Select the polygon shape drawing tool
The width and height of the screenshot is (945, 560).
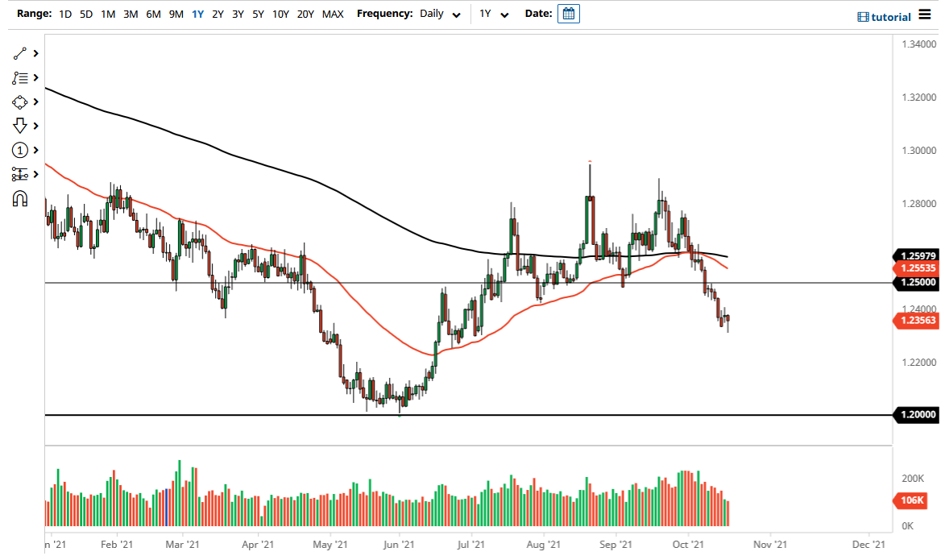pos(22,102)
